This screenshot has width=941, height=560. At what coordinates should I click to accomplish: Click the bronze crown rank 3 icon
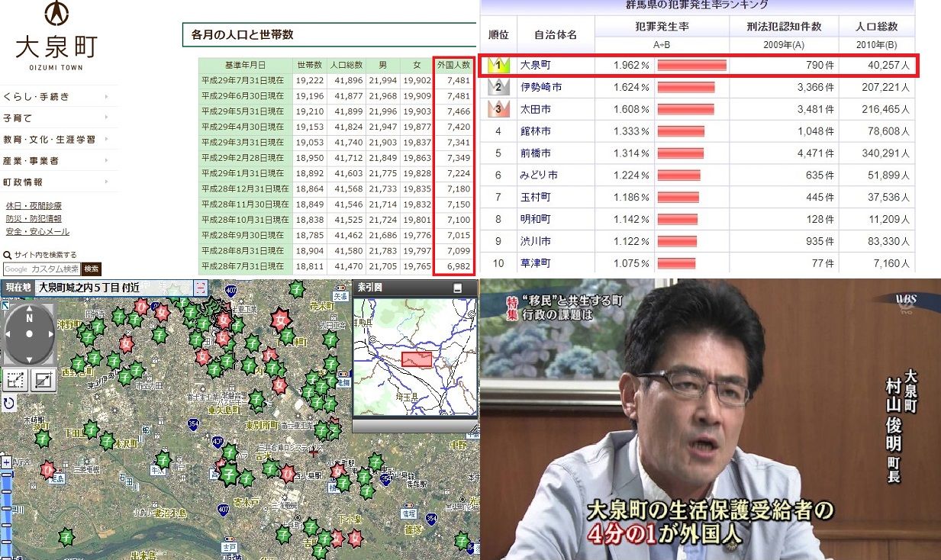pyautogui.click(x=498, y=110)
